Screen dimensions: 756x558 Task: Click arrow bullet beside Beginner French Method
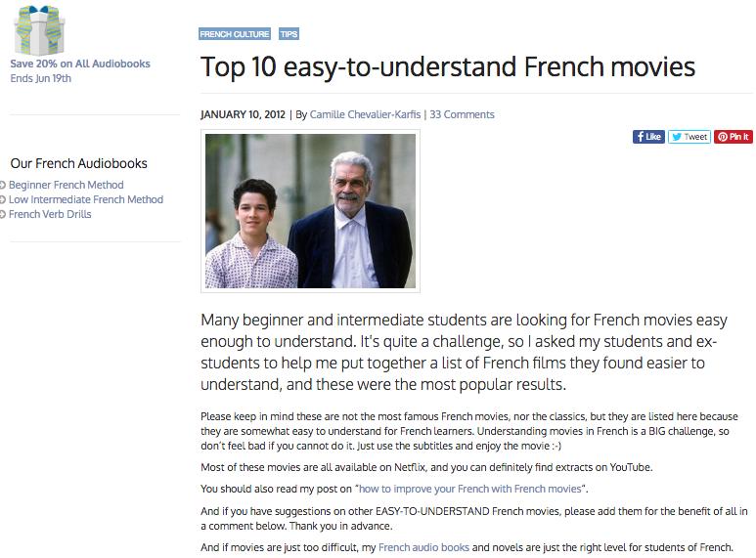(2, 185)
